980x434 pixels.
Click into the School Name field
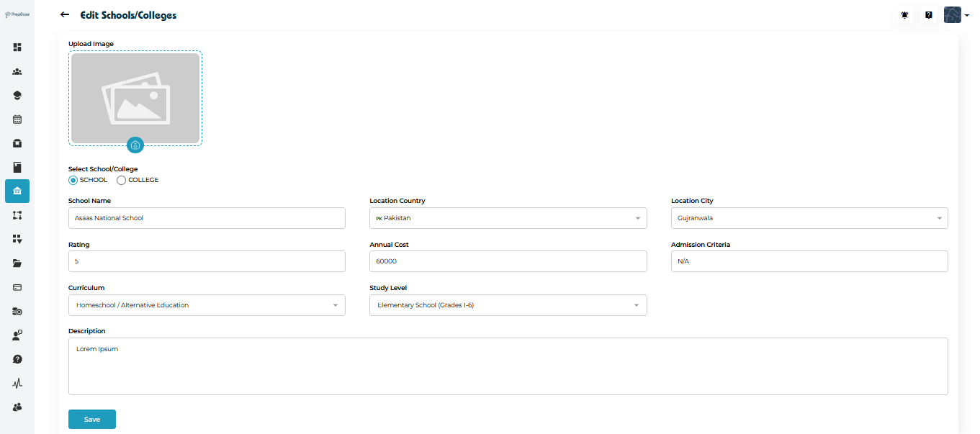coord(207,218)
